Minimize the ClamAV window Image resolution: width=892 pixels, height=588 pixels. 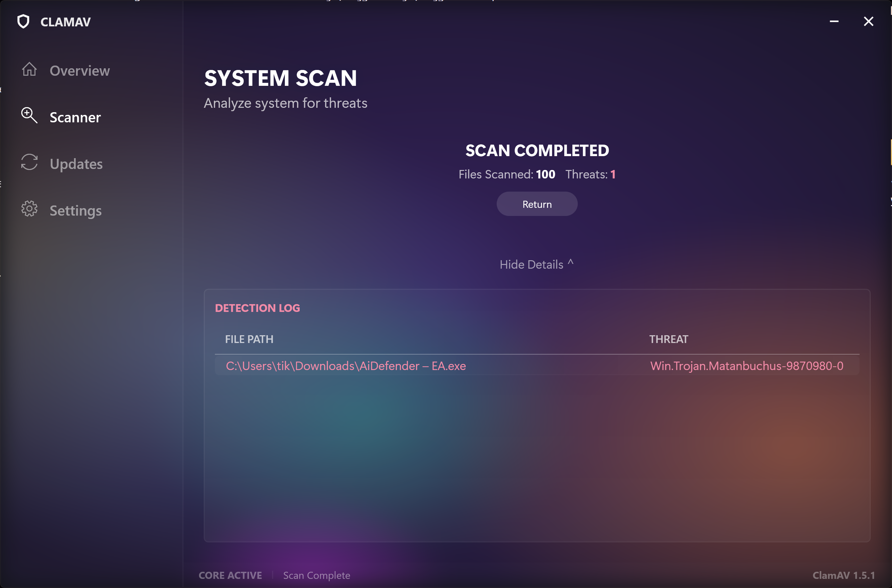click(834, 21)
